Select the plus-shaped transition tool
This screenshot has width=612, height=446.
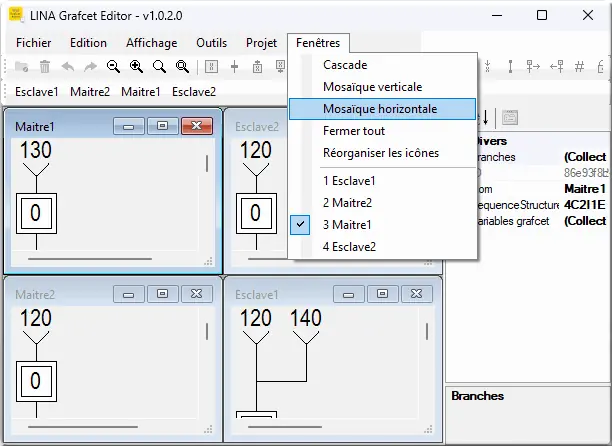tap(234, 66)
